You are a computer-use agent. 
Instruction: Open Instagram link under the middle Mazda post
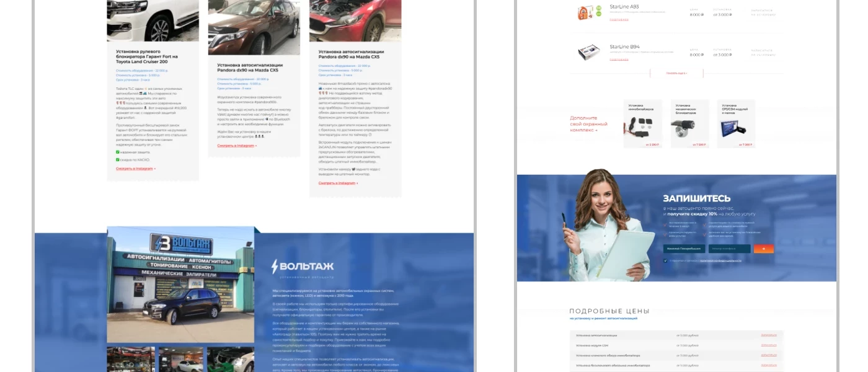point(236,146)
